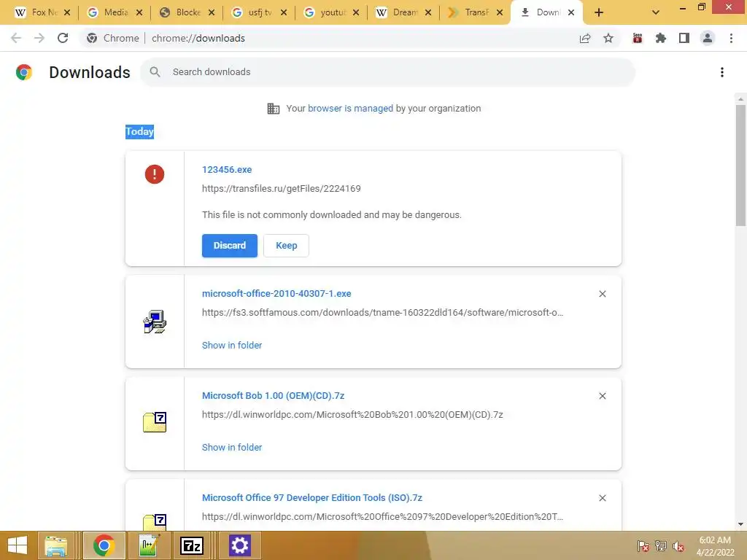Show microsoft-office-2010 exe in folder
Viewport: 747px width, 560px height.
[232, 345]
